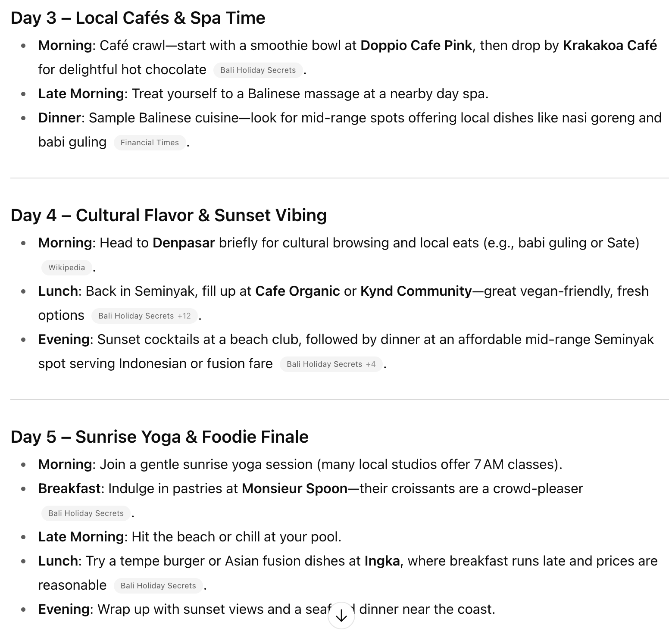Click the Day 4 – Cultural Flavor heading
This screenshot has height=644, width=669.
pyautogui.click(x=169, y=216)
